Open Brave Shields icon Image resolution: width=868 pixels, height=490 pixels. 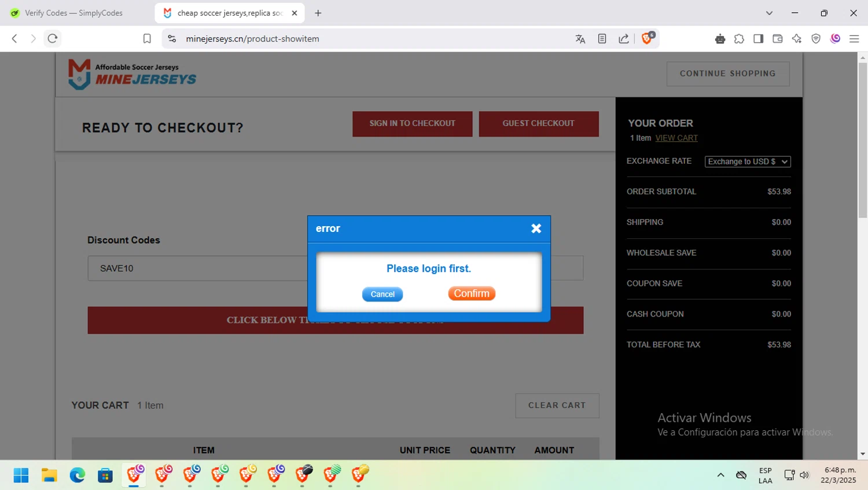648,38
